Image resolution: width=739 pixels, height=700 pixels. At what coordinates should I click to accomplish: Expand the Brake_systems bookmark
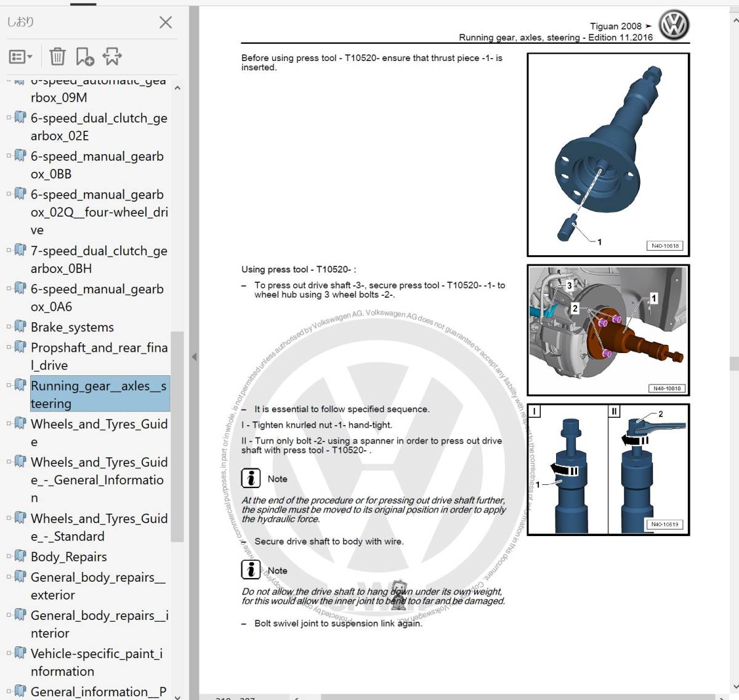click(9, 327)
